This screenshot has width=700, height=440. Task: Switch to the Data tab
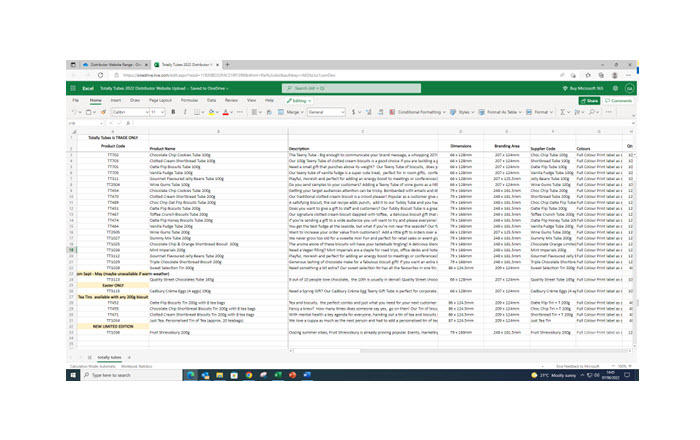pos(212,100)
